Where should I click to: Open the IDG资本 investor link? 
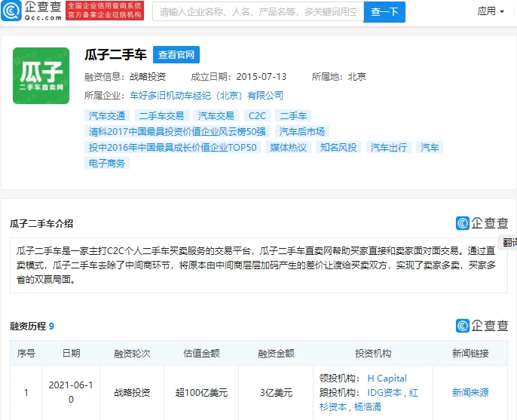click(384, 393)
